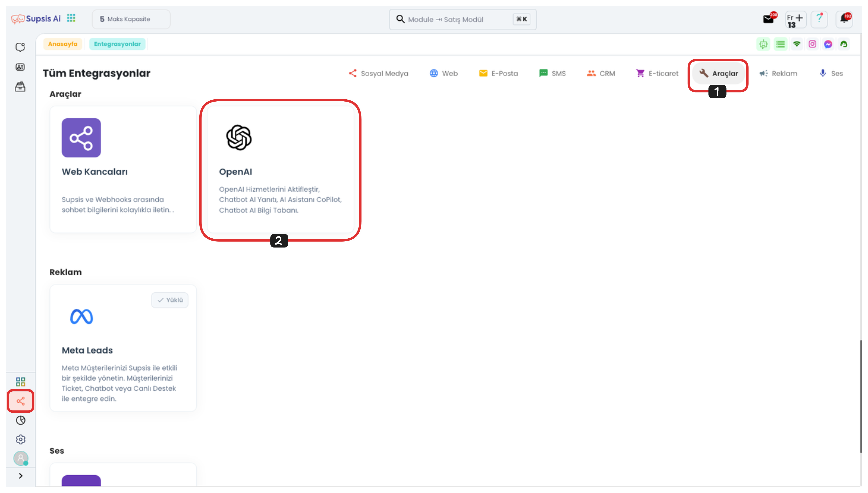Viewport: 868px width, 493px height.
Task: Click the ⌘K shortcut badge
Action: point(521,19)
